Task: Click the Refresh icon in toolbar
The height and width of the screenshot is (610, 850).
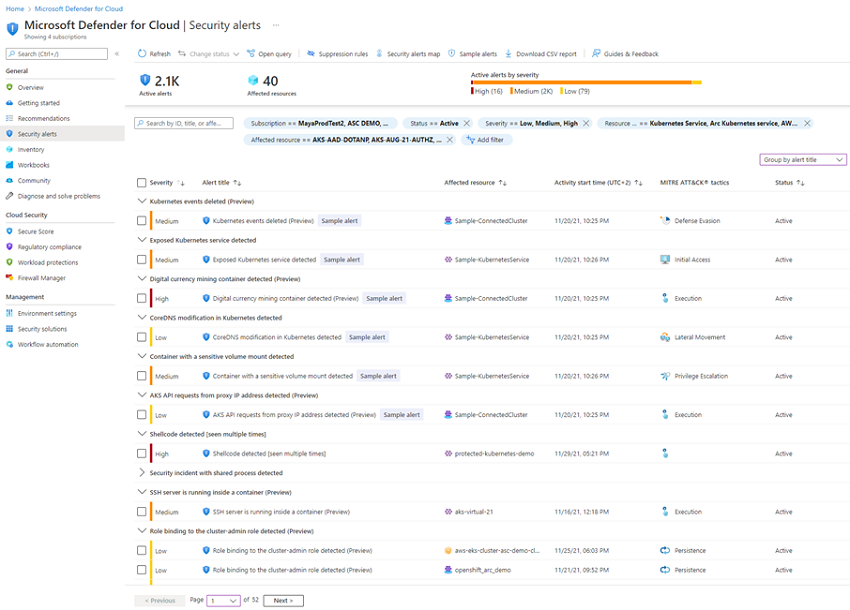Action: tap(142, 54)
